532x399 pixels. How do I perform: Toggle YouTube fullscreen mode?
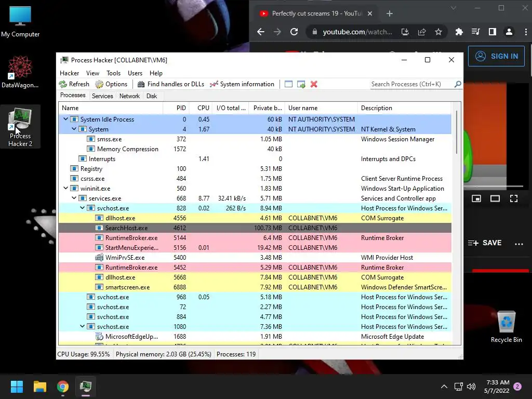tap(514, 198)
